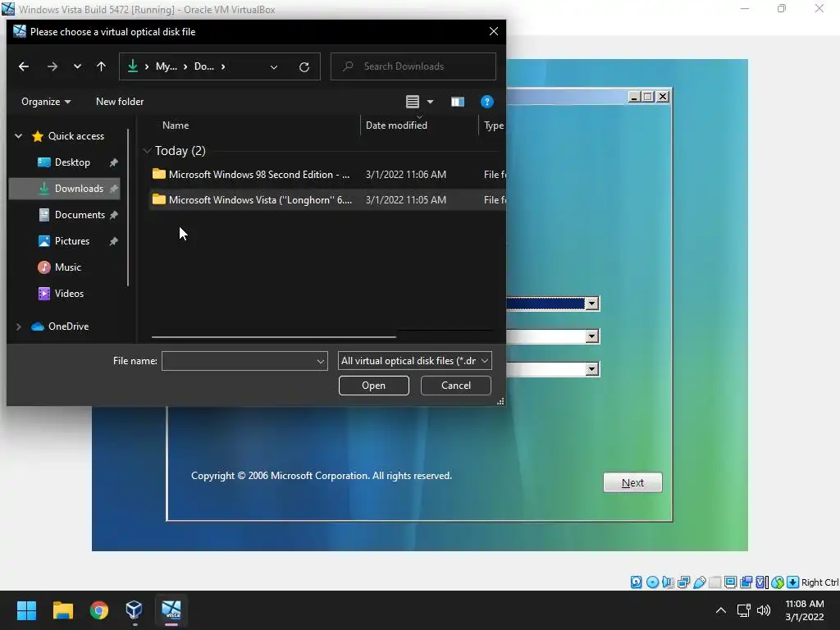Open VirtualBox Manager from taskbar

click(134, 610)
